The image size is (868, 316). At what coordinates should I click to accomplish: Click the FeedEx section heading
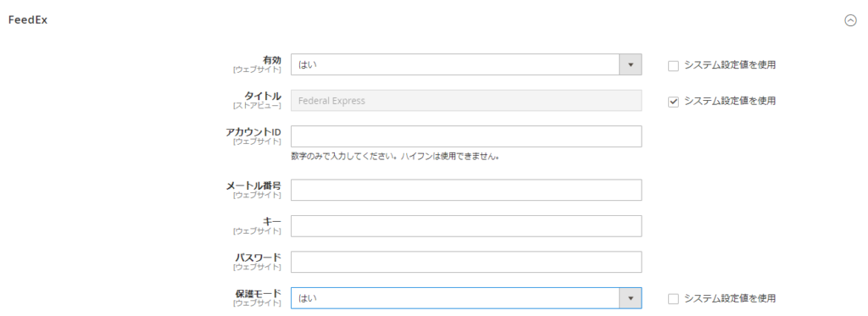(x=28, y=20)
